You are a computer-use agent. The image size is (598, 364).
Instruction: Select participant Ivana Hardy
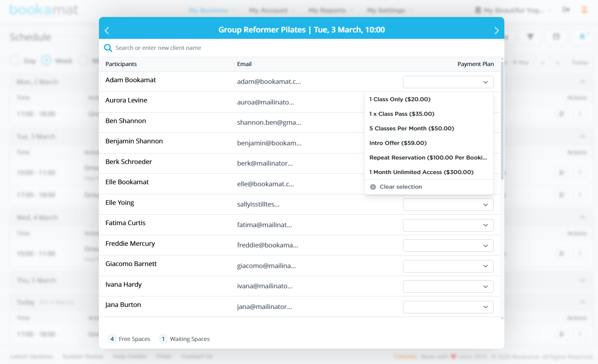coord(124,285)
